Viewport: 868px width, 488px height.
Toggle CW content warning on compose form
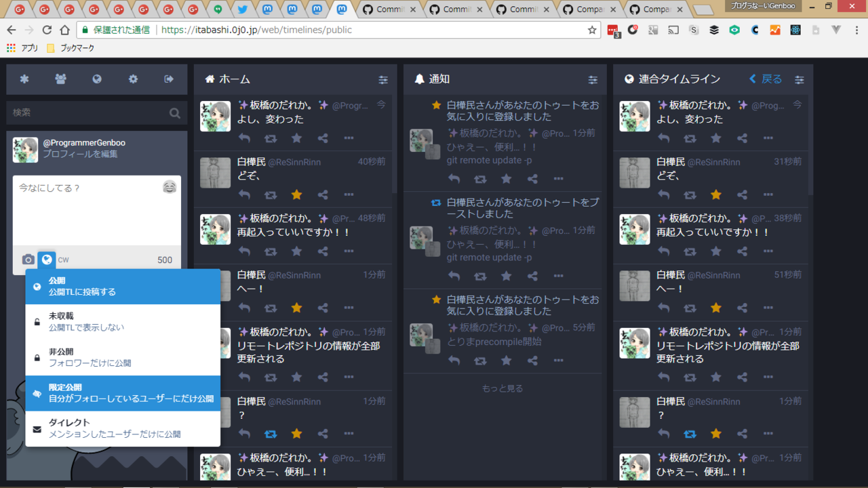[x=63, y=260]
